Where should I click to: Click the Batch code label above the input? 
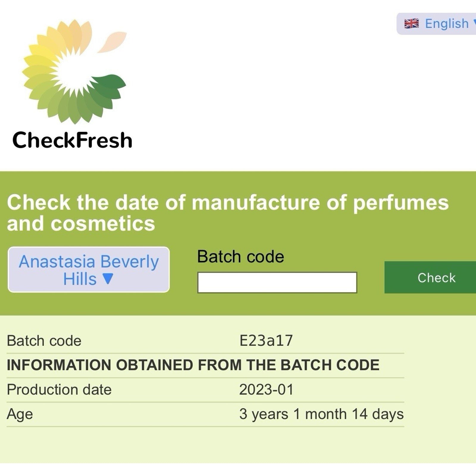[240, 256]
